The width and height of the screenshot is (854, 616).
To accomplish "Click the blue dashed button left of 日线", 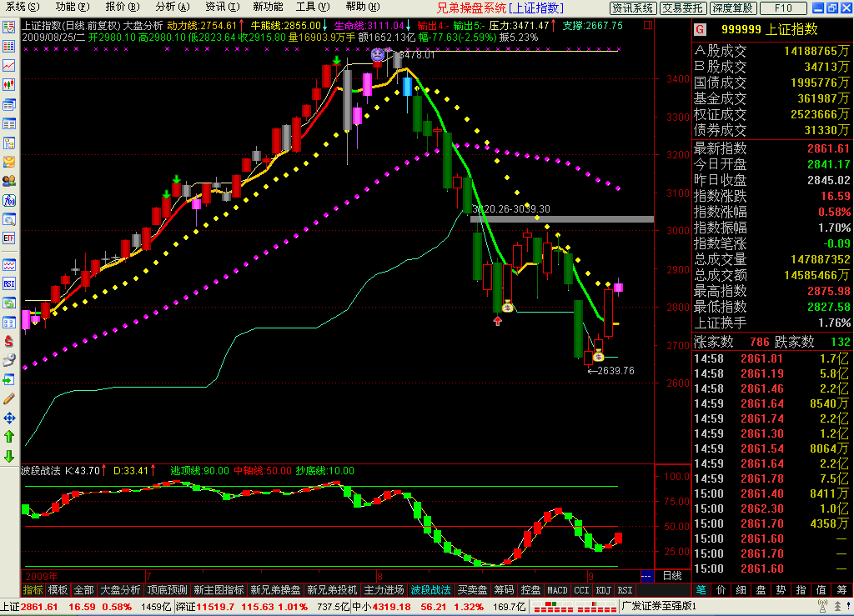I will point(646,576).
